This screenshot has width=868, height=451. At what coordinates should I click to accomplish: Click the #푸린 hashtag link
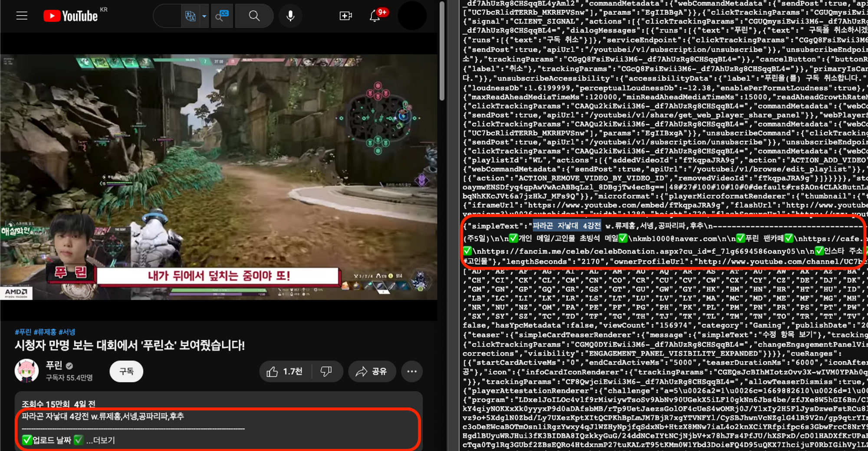(x=23, y=332)
